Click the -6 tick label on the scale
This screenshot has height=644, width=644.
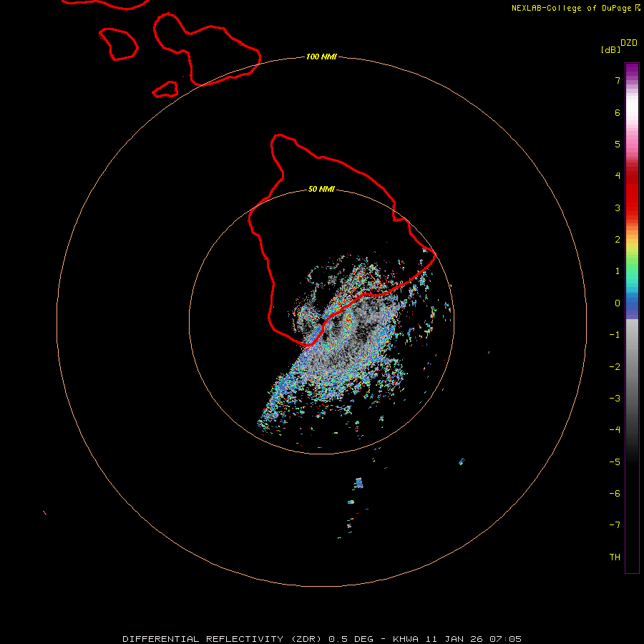coord(615,494)
